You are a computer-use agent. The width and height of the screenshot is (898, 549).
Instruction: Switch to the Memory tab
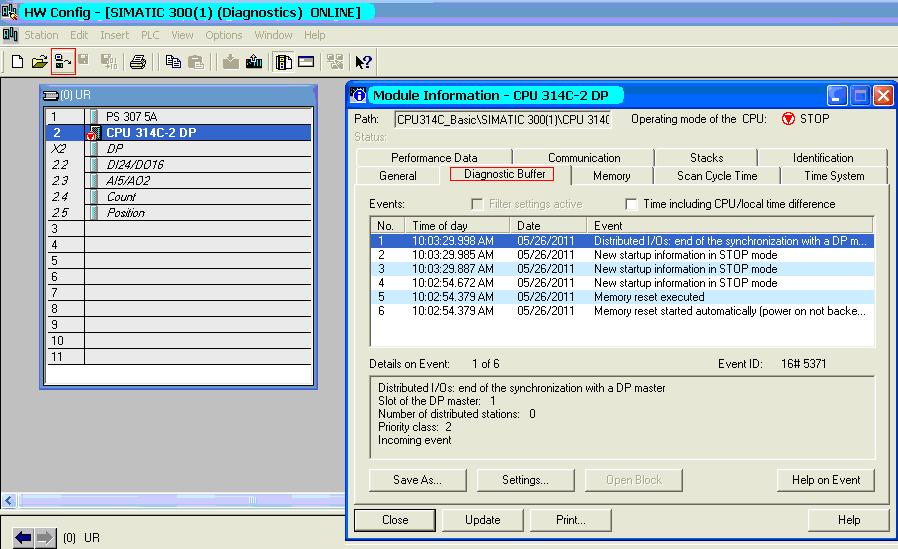(612, 176)
